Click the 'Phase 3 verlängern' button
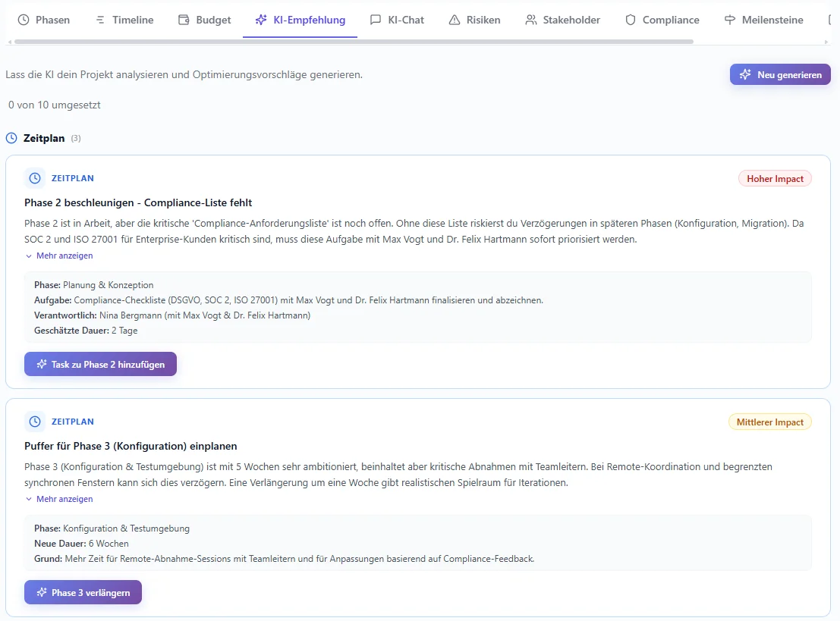 pos(83,592)
